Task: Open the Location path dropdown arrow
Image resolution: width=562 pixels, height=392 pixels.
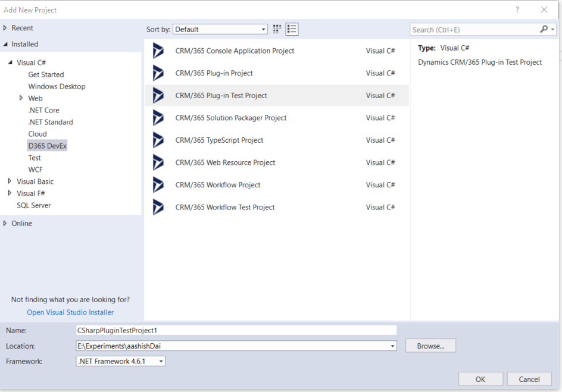Action: pyautogui.click(x=392, y=346)
